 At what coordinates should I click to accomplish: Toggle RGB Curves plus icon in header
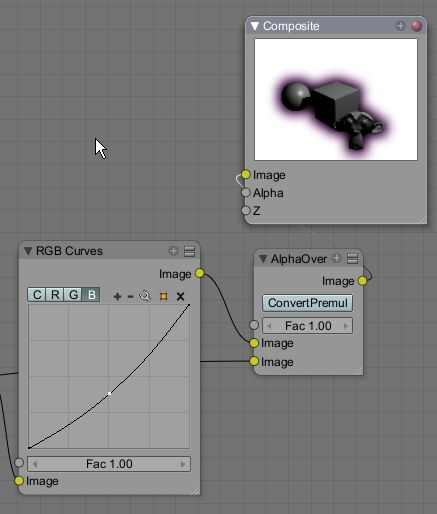click(173, 251)
